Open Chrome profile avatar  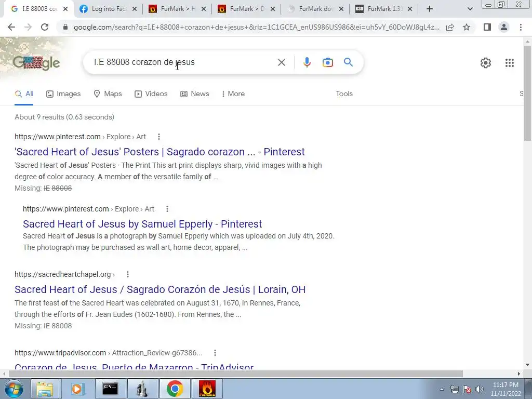point(504,27)
